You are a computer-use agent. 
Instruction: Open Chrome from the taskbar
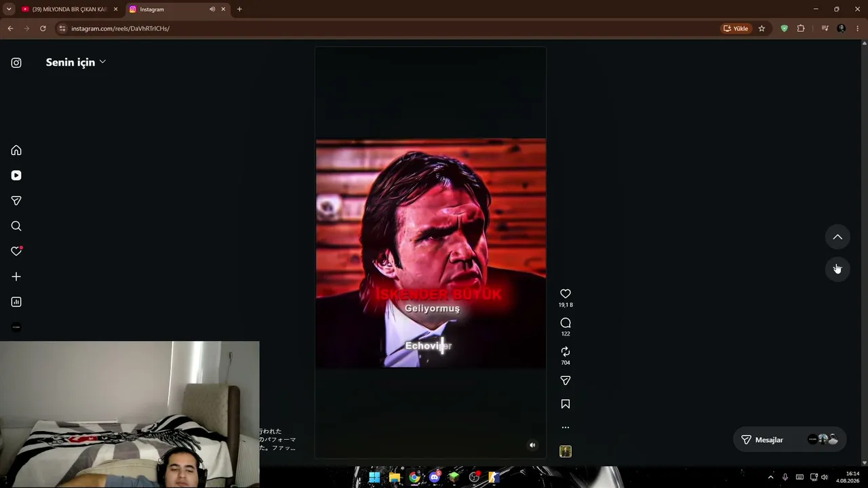point(414,477)
